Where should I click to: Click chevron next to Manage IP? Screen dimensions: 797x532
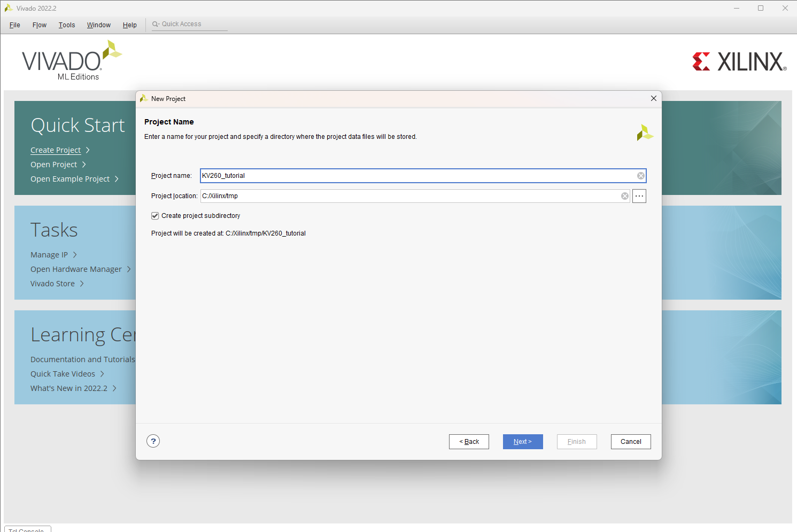coord(75,255)
